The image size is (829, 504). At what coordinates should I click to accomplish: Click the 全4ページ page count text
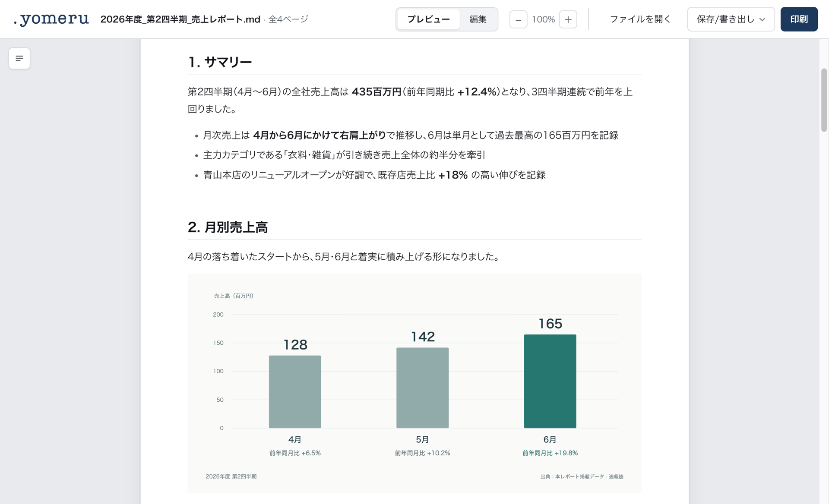[x=288, y=19]
